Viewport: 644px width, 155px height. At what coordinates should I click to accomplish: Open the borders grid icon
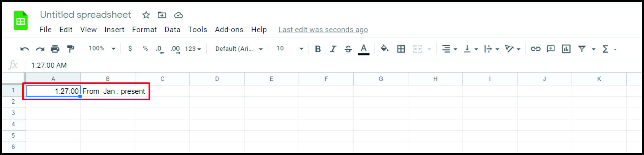pyautogui.click(x=401, y=49)
